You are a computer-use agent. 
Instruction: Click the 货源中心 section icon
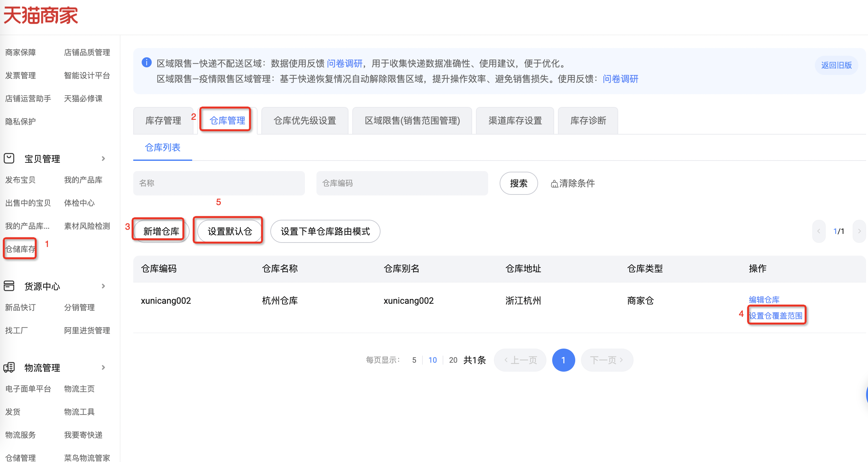pyautogui.click(x=9, y=286)
